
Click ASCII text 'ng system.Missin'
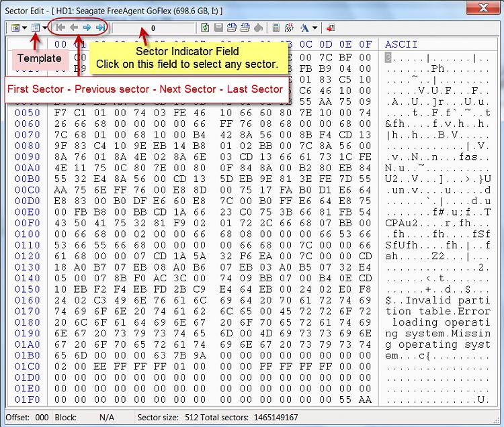pyautogui.click(x=437, y=334)
